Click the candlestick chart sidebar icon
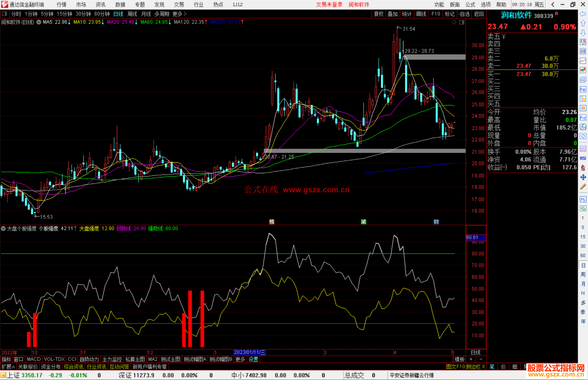Screen dimensions: 588x380 click(x=583, y=70)
